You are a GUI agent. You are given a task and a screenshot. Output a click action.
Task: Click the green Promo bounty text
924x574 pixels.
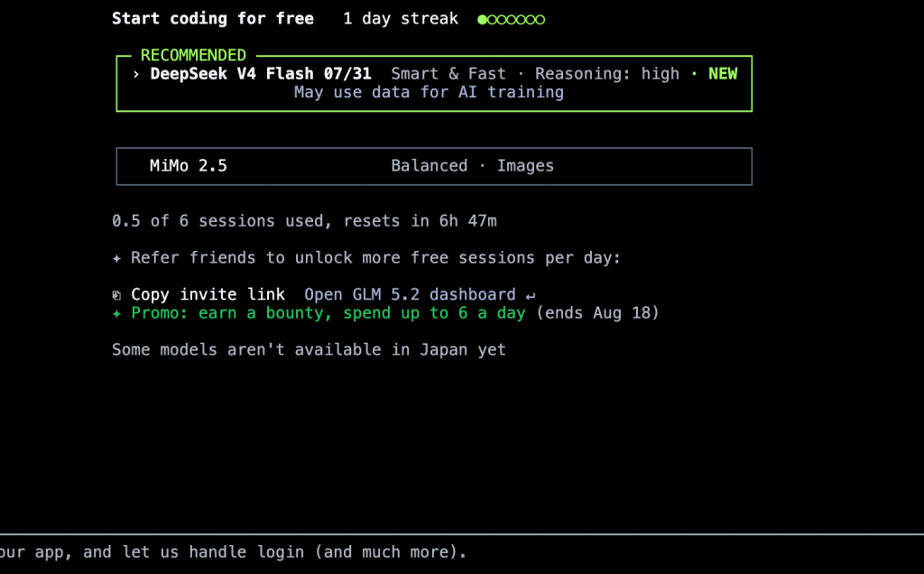click(x=328, y=313)
